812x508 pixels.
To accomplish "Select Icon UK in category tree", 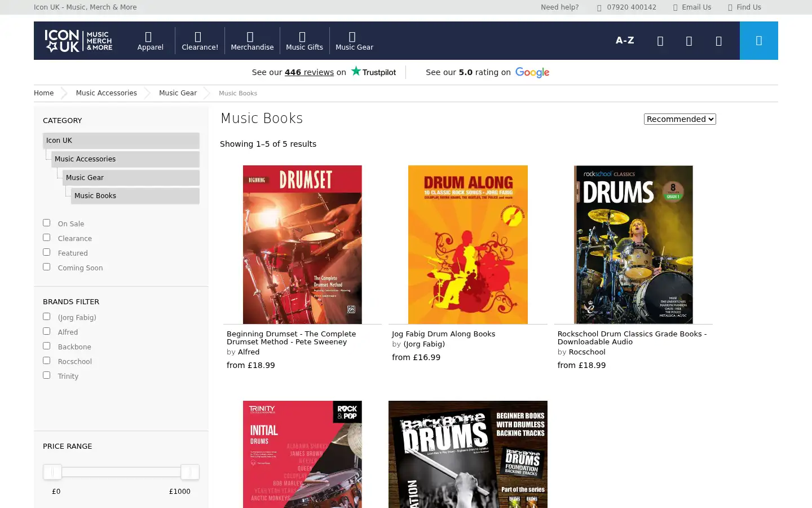I will pos(121,141).
